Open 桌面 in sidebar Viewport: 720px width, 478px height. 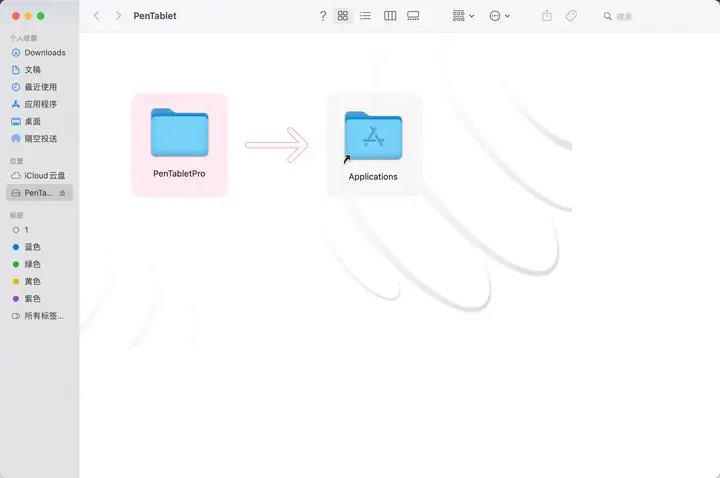click(x=39, y=121)
